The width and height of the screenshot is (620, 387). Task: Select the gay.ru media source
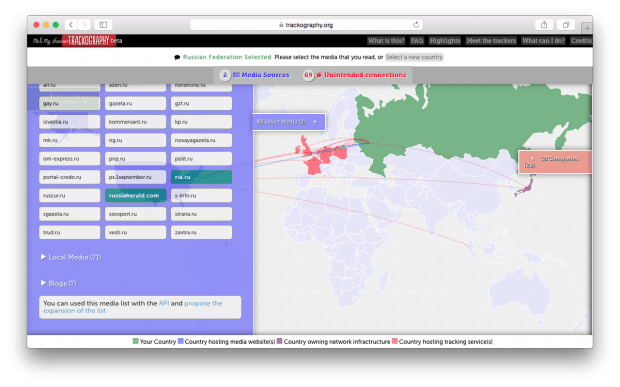(x=69, y=103)
